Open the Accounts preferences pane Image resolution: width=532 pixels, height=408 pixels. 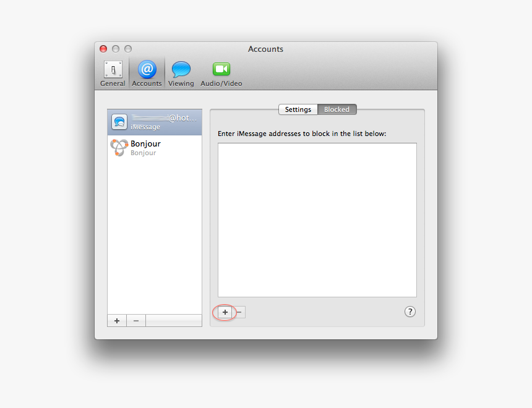point(147,70)
